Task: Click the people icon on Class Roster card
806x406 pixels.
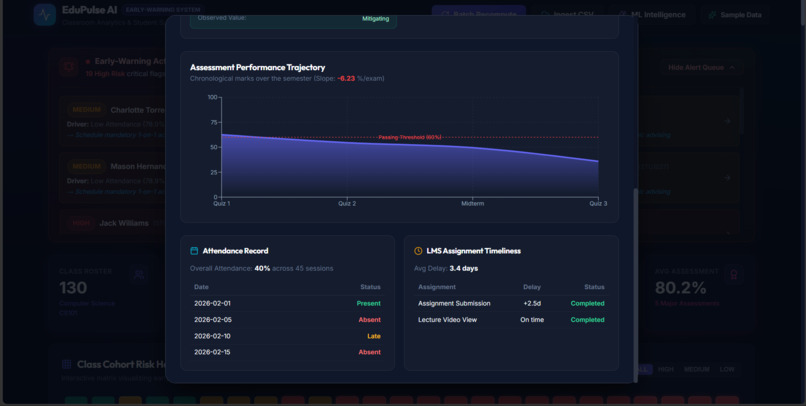Action: [x=138, y=274]
